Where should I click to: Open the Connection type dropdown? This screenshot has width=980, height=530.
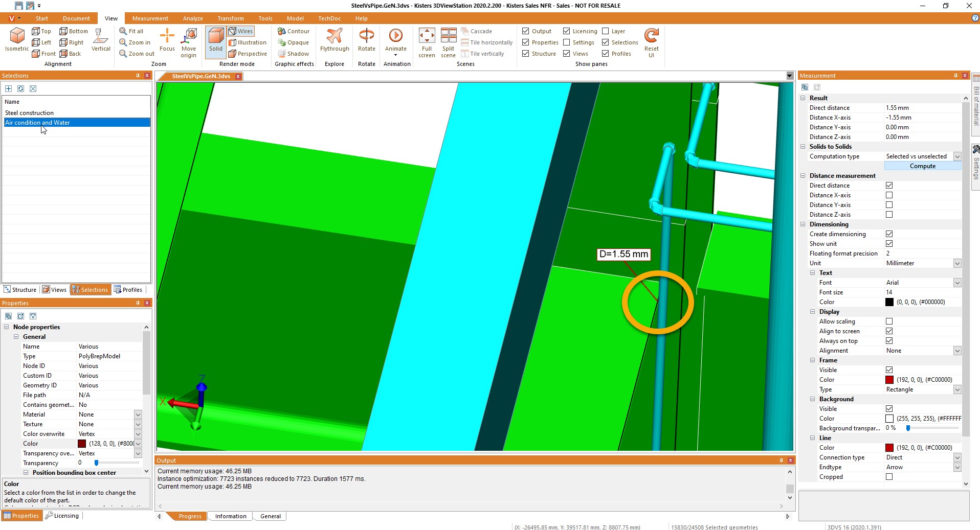click(957, 457)
